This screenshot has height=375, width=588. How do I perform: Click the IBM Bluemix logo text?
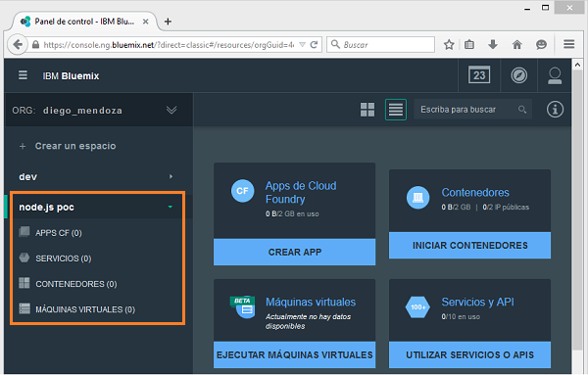coord(71,76)
